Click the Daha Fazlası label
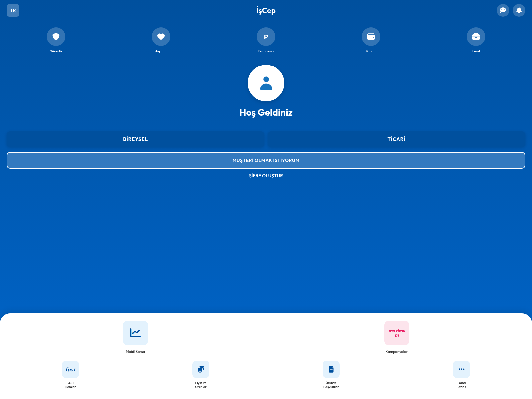This screenshot has width=532, height=399. pyautogui.click(x=462, y=385)
